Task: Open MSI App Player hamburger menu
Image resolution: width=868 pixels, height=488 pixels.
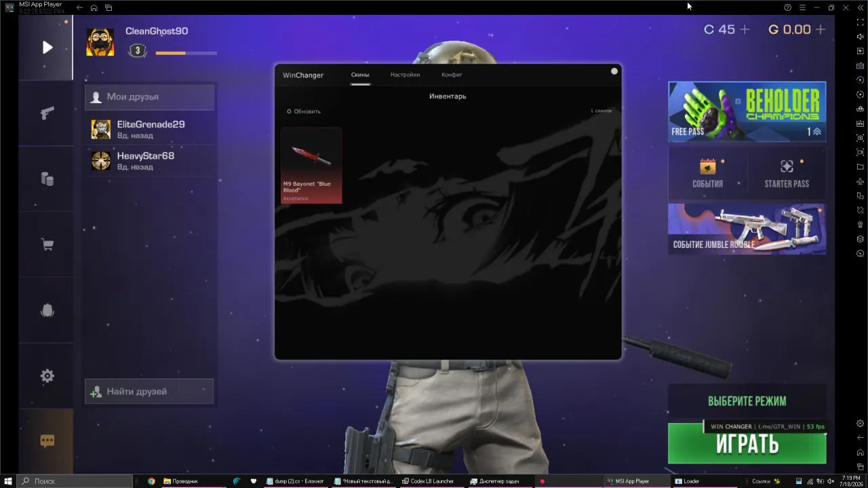Action: click(x=802, y=7)
